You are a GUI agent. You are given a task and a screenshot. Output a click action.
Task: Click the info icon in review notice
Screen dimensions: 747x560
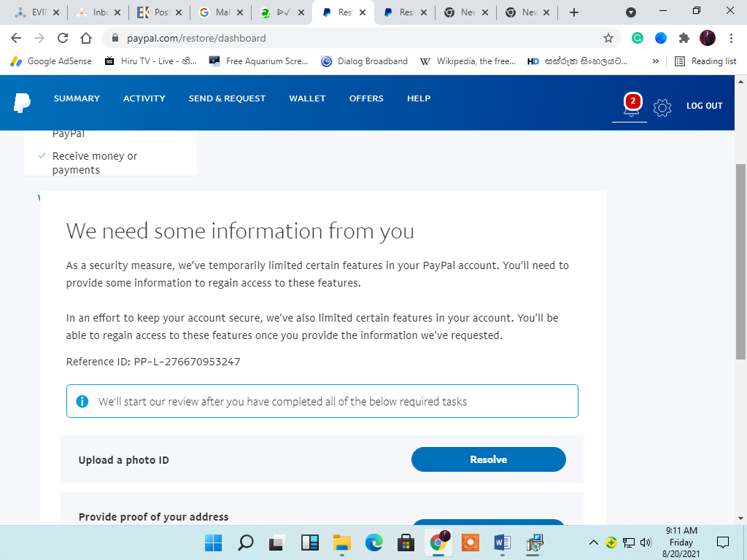click(82, 402)
